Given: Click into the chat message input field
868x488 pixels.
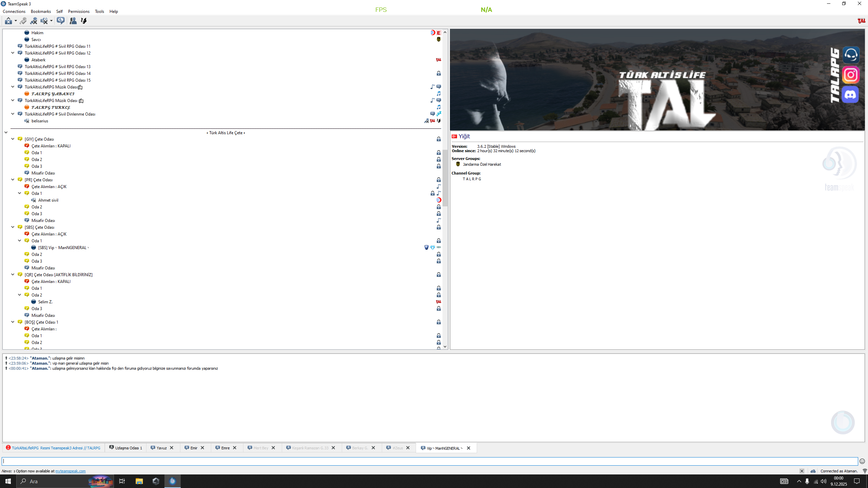Looking at the screenshot, I should point(430,461).
